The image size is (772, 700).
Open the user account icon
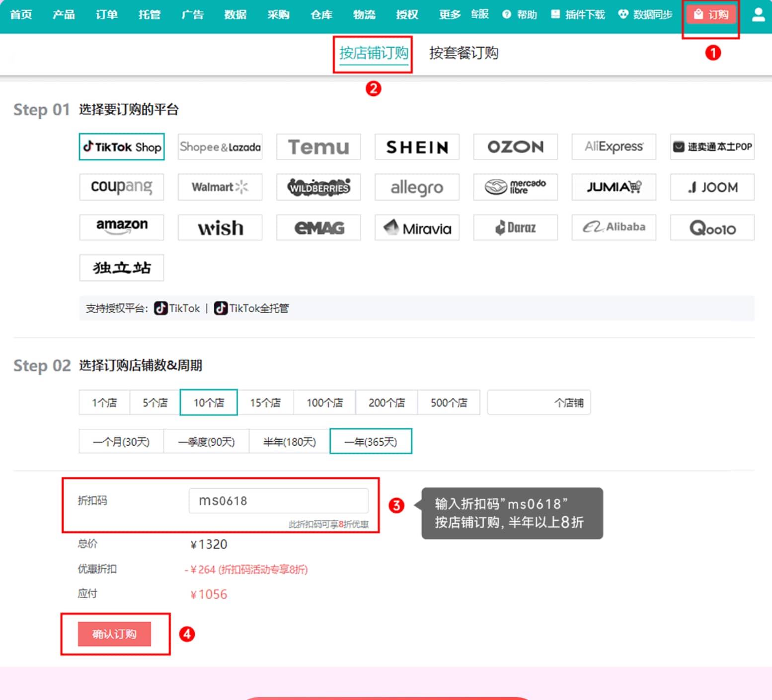[x=758, y=14]
